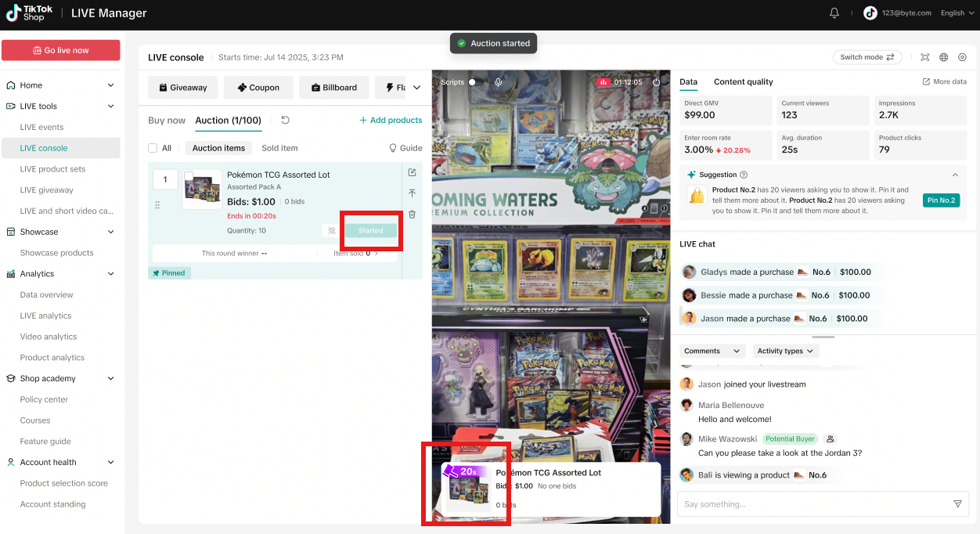Click the Started auction button
Viewport: 980px width, 534px height.
coord(371,230)
